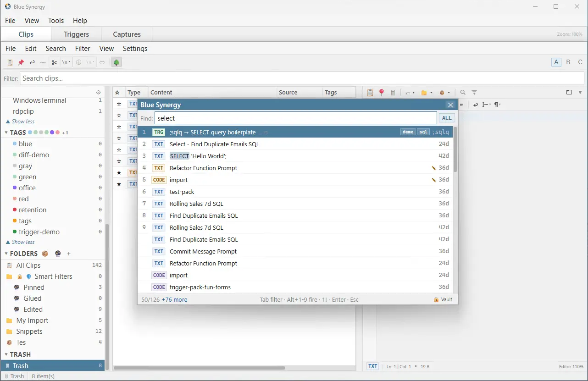
Task: Open the box dropdown in the editor toolbar
Action: click(x=444, y=93)
